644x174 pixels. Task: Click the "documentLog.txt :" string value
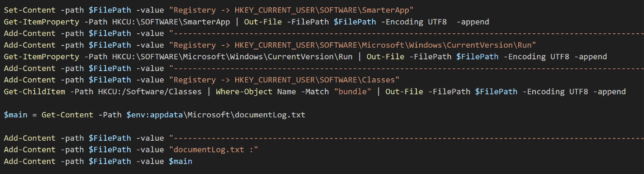213,150
